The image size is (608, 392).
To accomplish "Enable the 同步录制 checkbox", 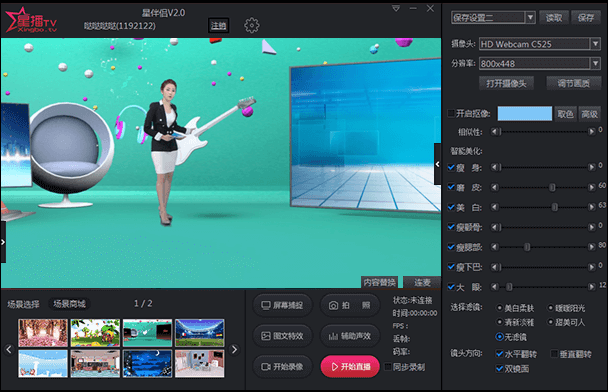I will (388, 366).
